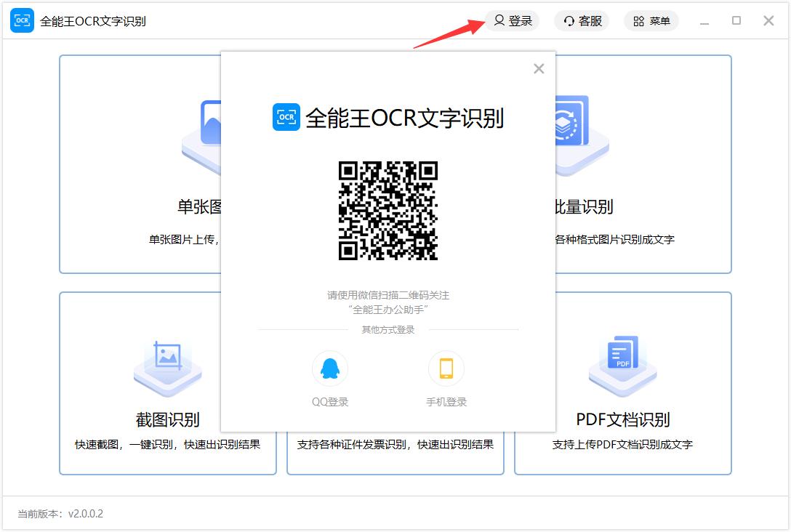791x532 pixels.
Task: Click the OCR logo inside login dialog
Action: 286,118
